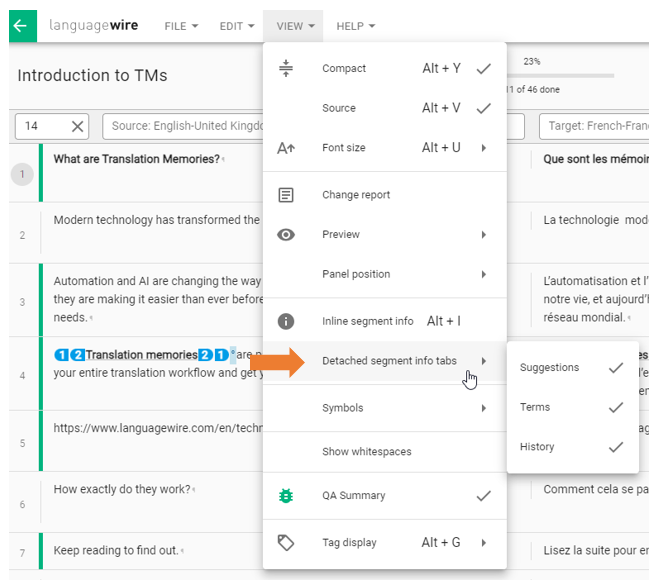Open the HELP menu

pos(355,26)
